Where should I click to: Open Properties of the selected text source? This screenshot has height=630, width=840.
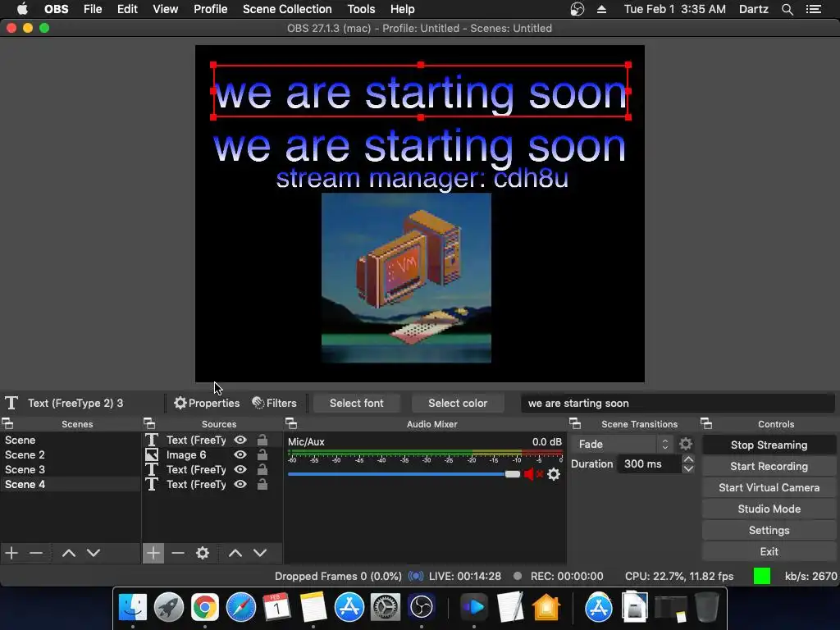tap(207, 403)
